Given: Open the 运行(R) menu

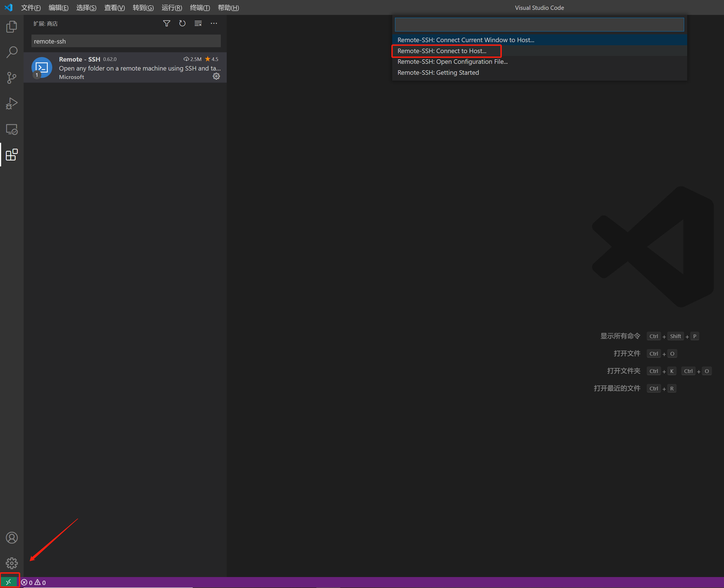Looking at the screenshot, I should (172, 8).
